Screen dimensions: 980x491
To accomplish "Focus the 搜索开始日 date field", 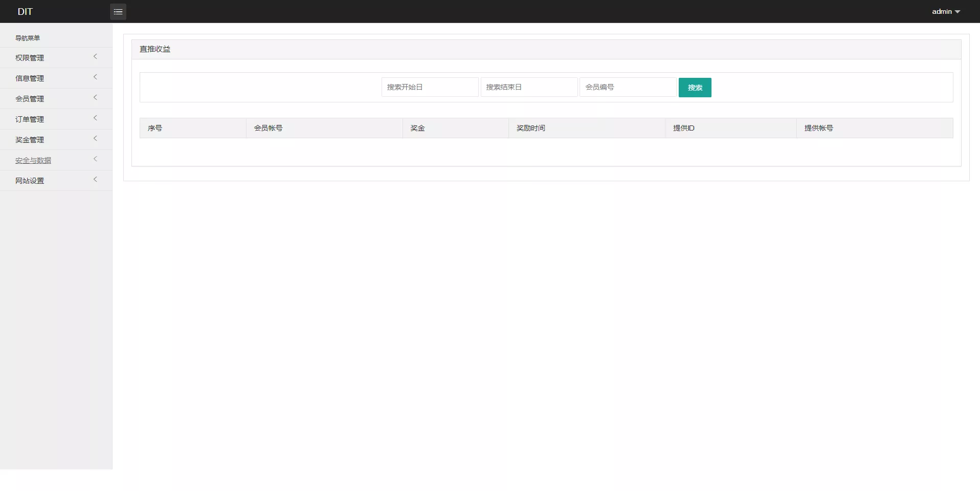I will click(x=430, y=87).
